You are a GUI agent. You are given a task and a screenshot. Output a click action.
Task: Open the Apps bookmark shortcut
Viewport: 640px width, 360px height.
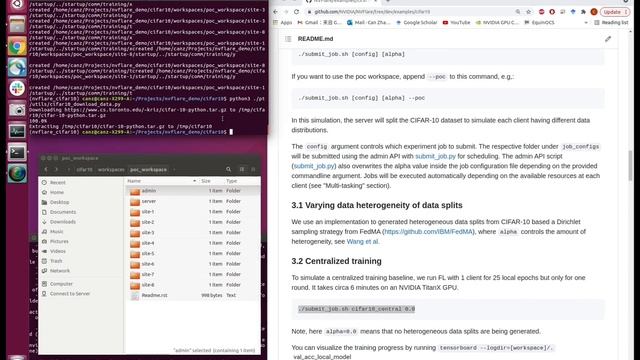coord(283,22)
